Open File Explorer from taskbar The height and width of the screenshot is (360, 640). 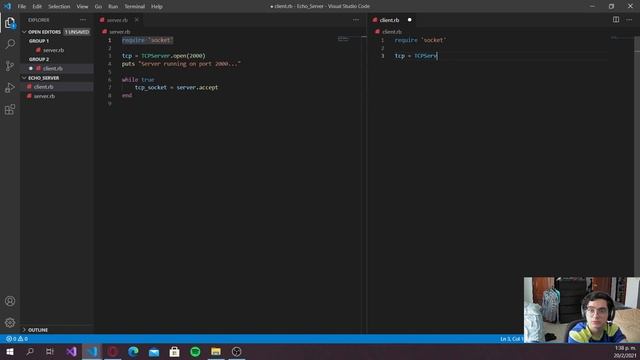pyautogui.click(x=216, y=351)
